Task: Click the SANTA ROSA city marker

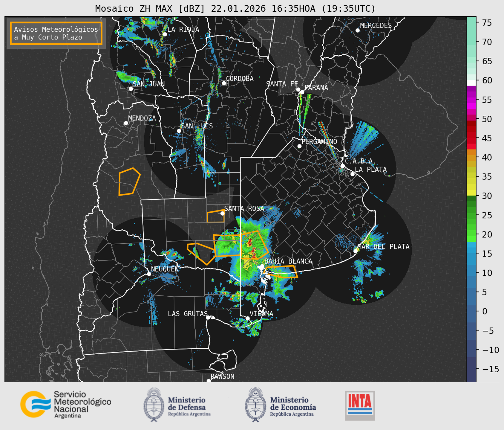Action: (222, 213)
